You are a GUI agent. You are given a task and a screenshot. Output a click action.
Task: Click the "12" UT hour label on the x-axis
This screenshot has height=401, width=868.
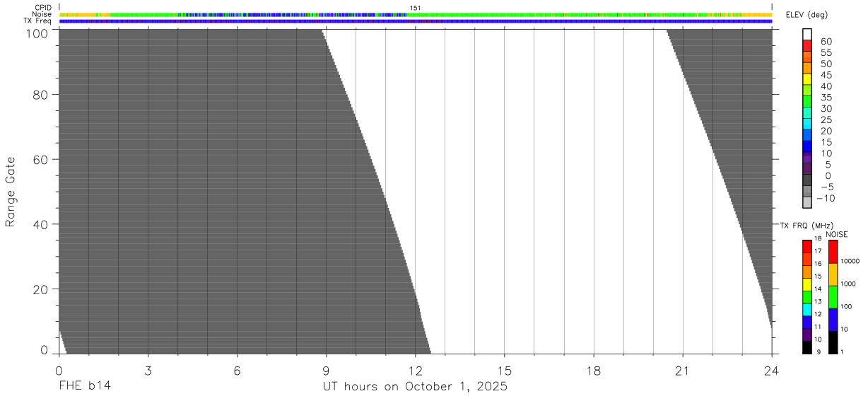click(x=416, y=371)
